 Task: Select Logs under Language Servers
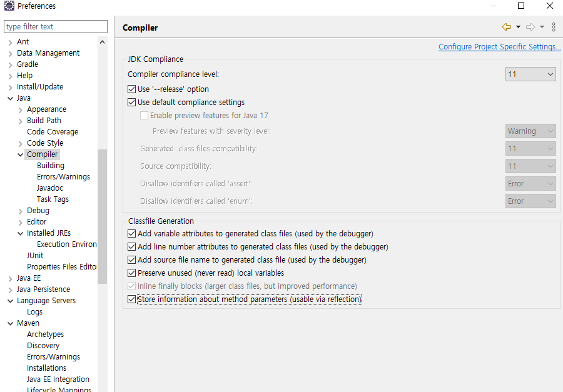click(x=35, y=312)
